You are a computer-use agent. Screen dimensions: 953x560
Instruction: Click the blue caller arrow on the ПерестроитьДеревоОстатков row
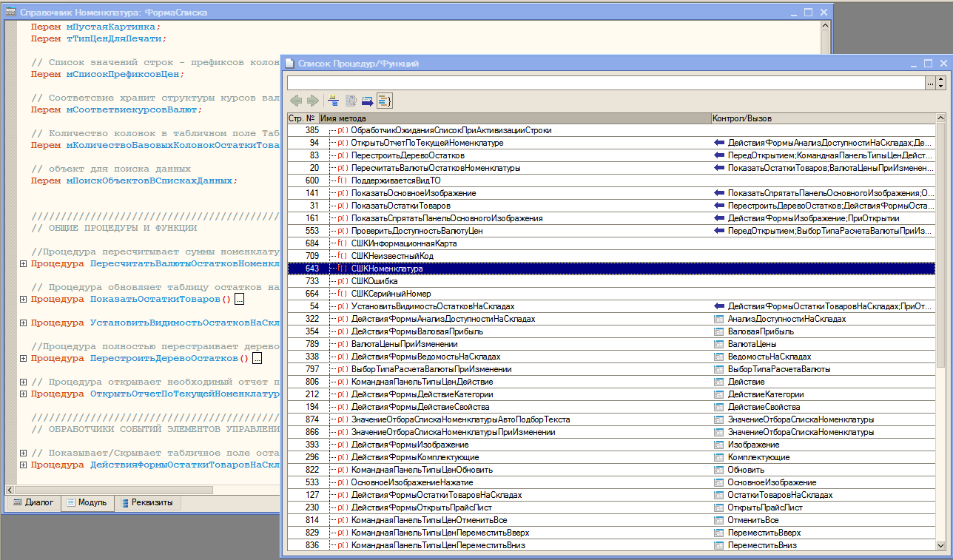click(x=718, y=155)
